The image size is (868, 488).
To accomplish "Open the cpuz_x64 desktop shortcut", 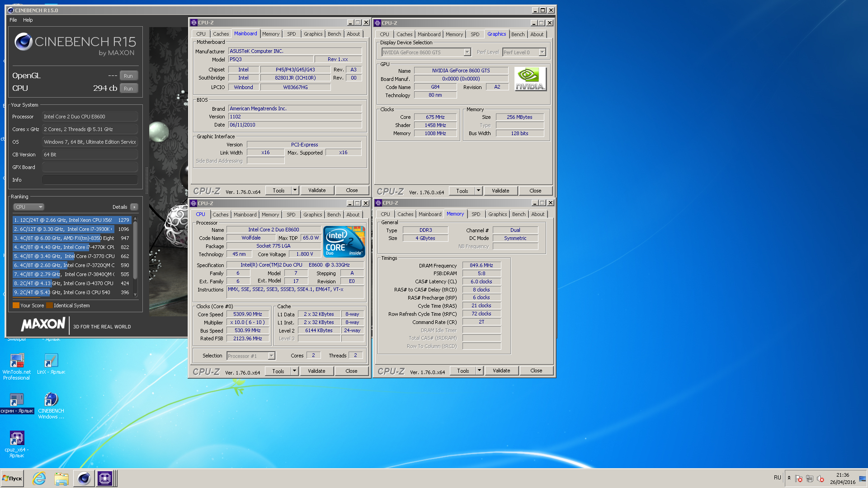I will (x=17, y=444).
